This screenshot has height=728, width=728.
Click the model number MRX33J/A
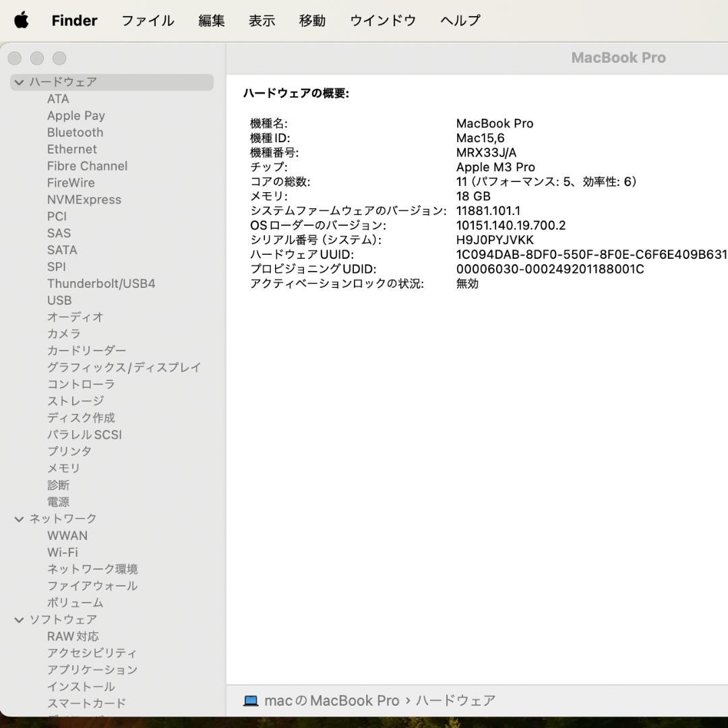click(486, 152)
